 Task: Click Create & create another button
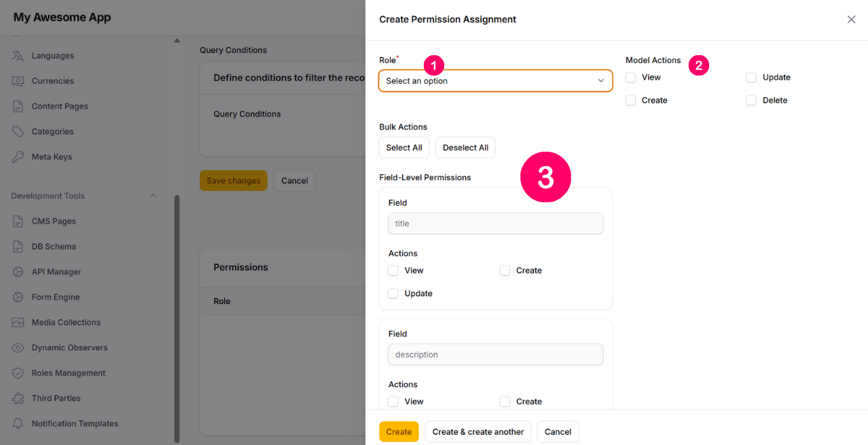pos(478,432)
